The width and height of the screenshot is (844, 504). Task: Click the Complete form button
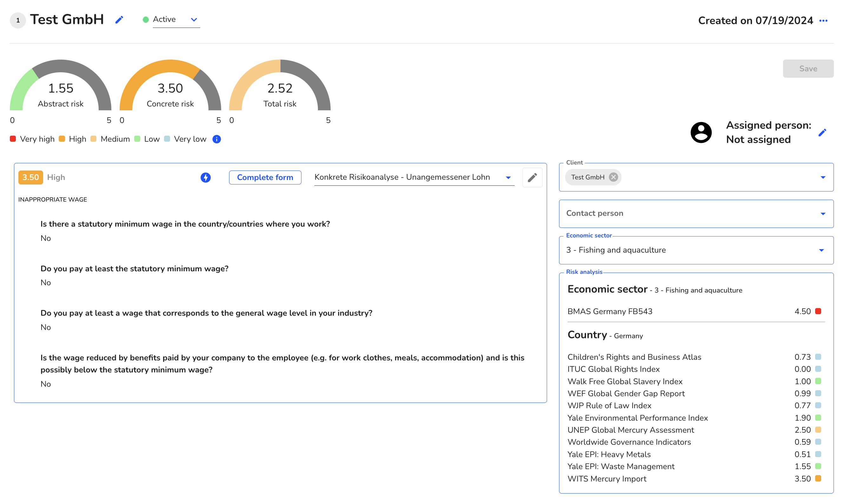tap(265, 177)
